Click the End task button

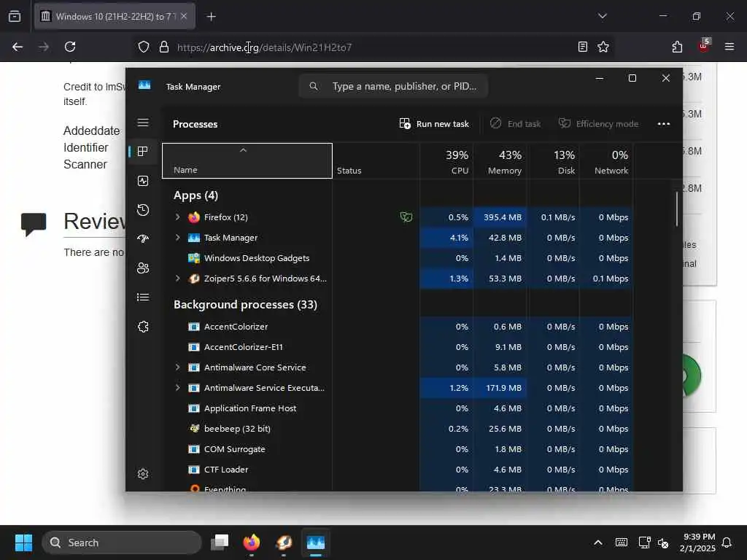tap(516, 124)
